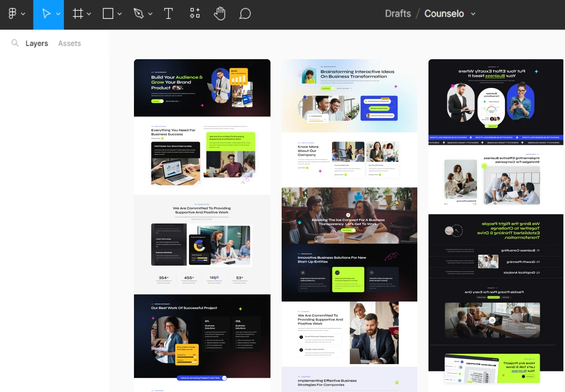The height and width of the screenshot is (392, 565).
Task: Select the Pen tool
Action: click(x=138, y=14)
